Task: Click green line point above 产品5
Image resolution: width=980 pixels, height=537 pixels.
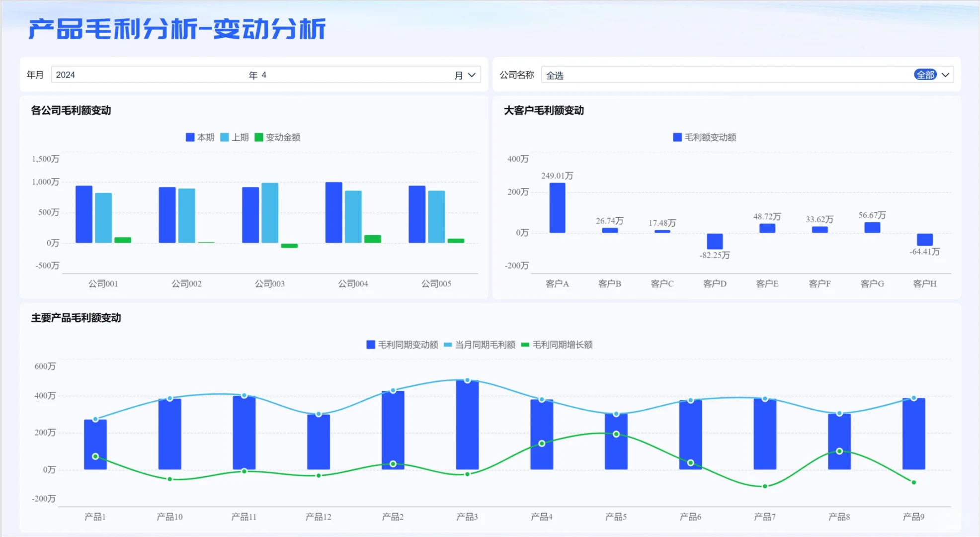Action: [616, 434]
